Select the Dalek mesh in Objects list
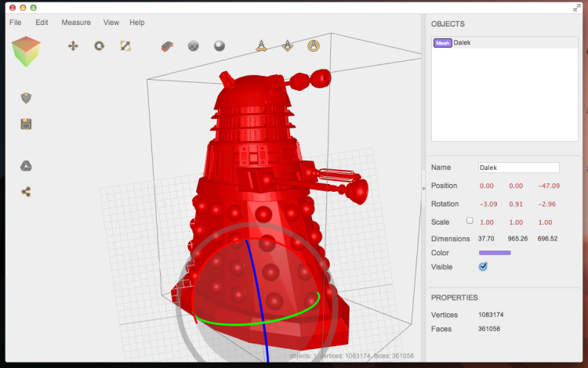588x368 pixels. [505, 43]
